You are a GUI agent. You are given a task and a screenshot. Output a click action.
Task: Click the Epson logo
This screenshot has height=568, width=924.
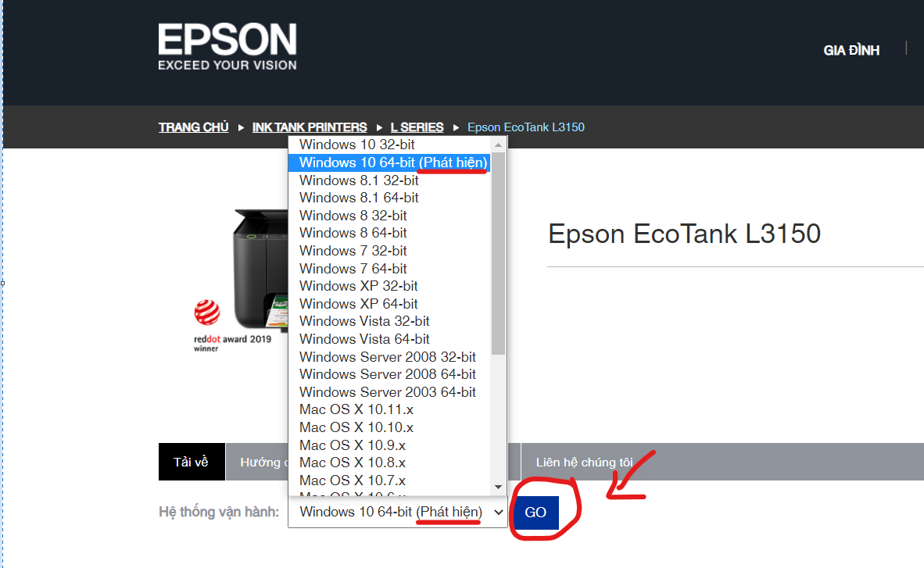click(x=227, y=46)
